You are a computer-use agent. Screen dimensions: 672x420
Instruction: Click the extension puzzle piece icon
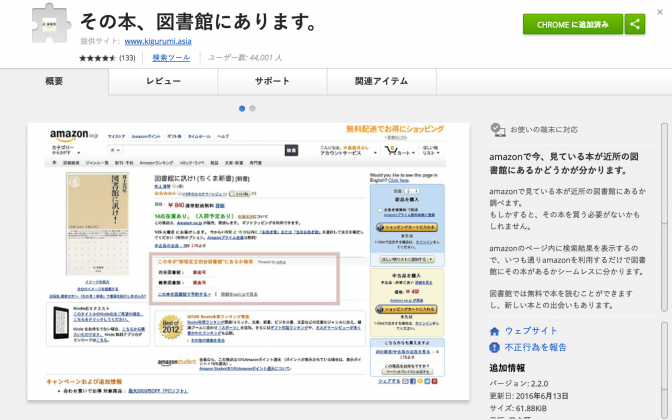[51, 24]
